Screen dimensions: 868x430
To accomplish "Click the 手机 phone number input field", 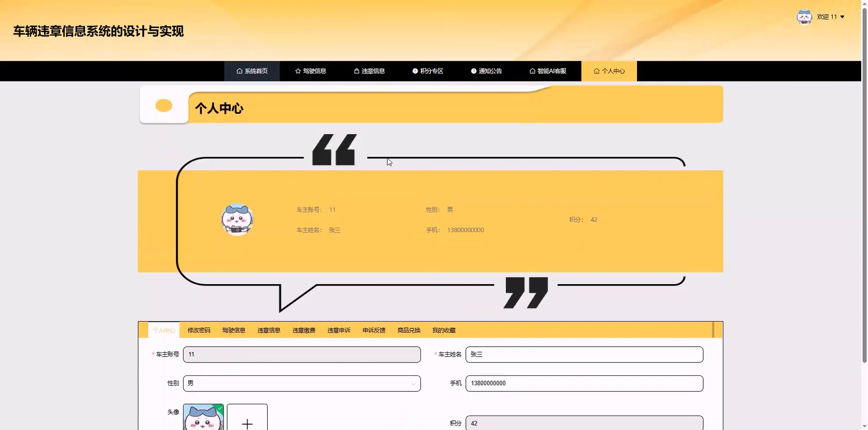I will click(x=584, y=383).
